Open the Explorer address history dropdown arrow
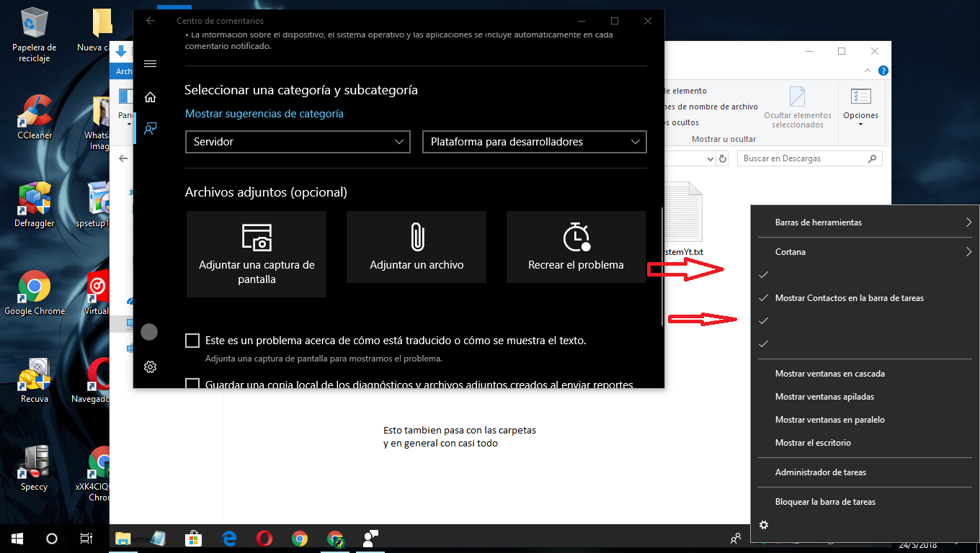980x553 pixels. click(710, 158)
